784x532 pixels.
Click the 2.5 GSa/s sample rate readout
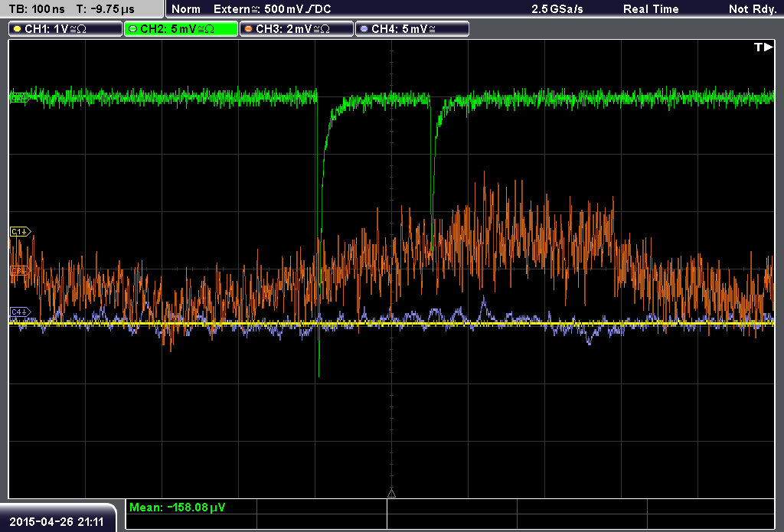point(557,9)
